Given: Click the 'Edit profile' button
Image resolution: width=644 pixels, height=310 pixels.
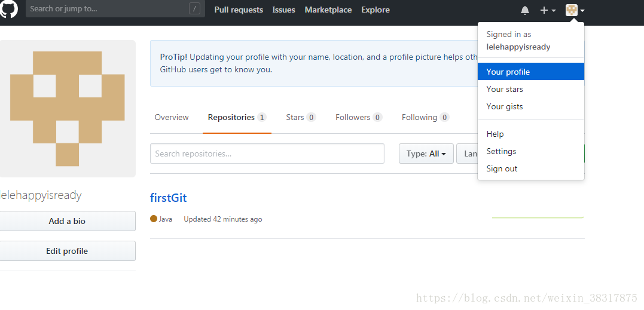Looking at the screenshot, I should pos(68,251).
